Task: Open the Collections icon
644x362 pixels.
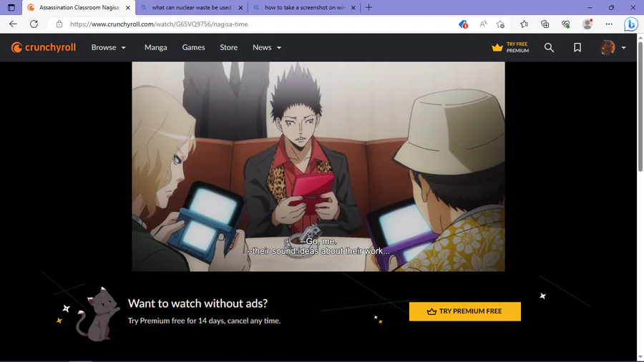Action: (545, 24)
